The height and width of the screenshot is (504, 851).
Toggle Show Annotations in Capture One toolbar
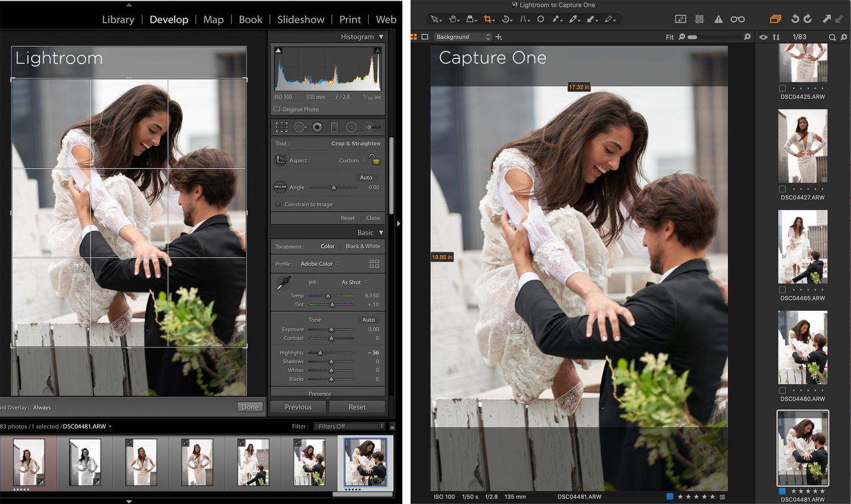pyautogui.click(x=681, y=19)
